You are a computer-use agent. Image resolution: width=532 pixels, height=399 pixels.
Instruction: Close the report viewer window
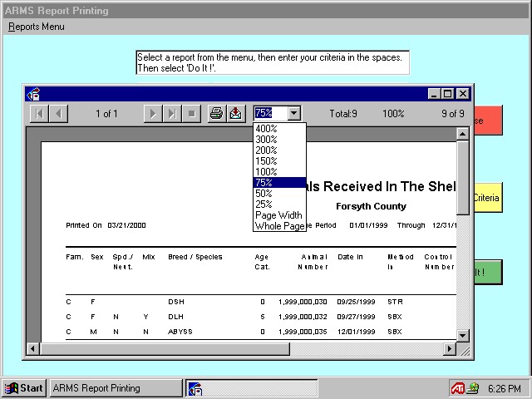pyautogui.click(x=463, y=94)
